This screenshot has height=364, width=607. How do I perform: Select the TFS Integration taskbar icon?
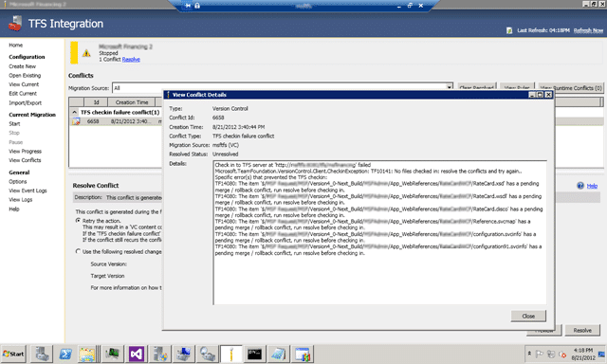[x=231, y=354]
